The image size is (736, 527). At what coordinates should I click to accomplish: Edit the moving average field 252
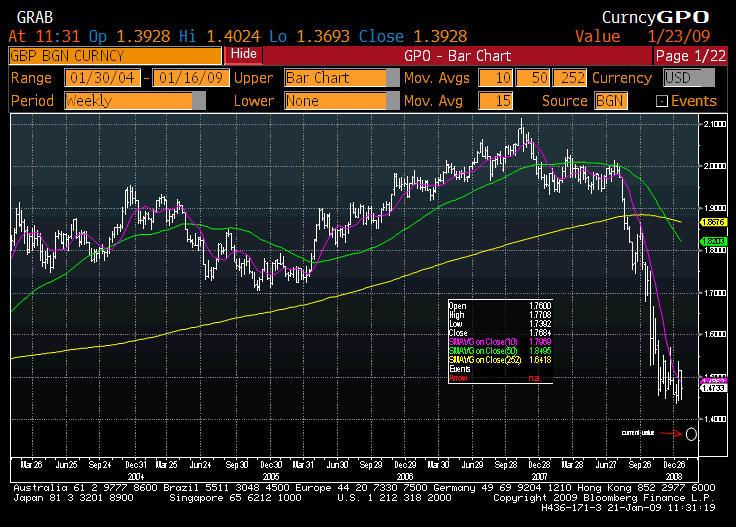(570, 78)
